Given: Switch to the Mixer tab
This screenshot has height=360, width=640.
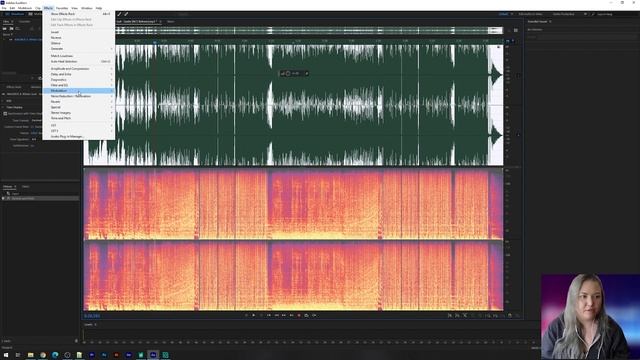Looking at the screenshot, I should 170,21.
